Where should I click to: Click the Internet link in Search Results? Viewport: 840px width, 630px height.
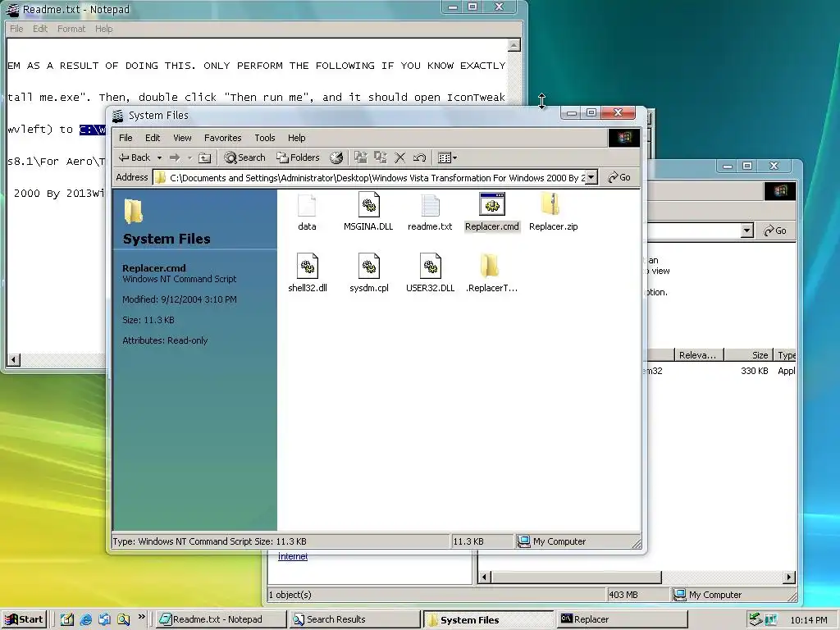coord(293,557)
